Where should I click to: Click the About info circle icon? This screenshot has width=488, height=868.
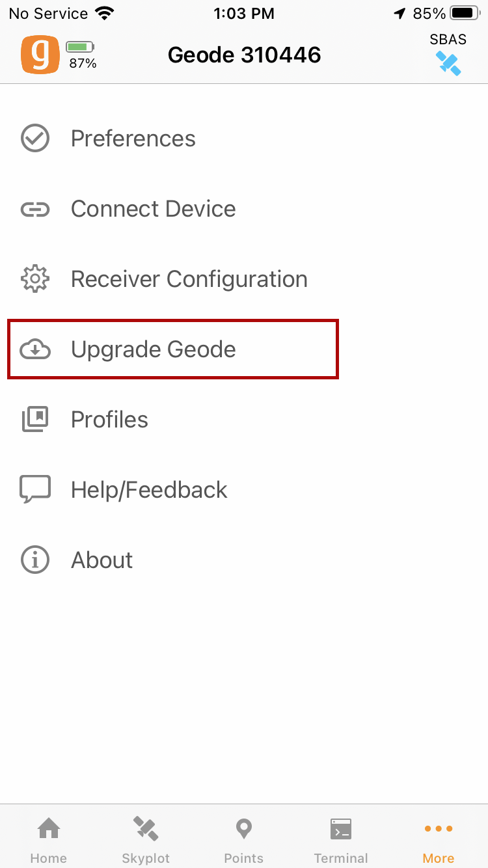point(35,560)
